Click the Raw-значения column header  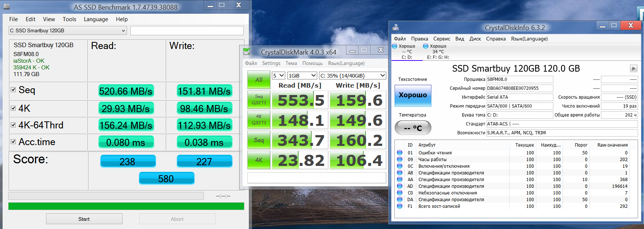(612, 145)
